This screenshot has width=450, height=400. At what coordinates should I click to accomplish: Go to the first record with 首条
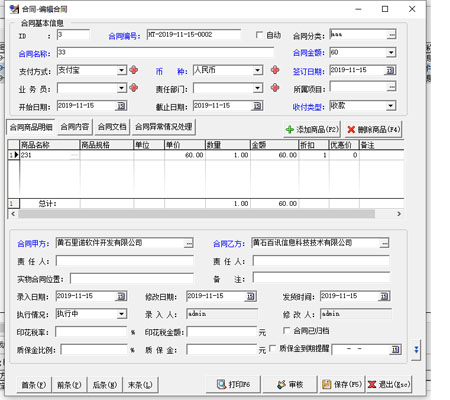[33, 385]
